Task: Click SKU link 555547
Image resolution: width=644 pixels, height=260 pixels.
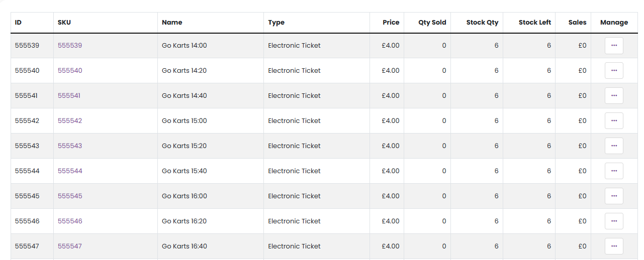Action: tap(70, 246)
